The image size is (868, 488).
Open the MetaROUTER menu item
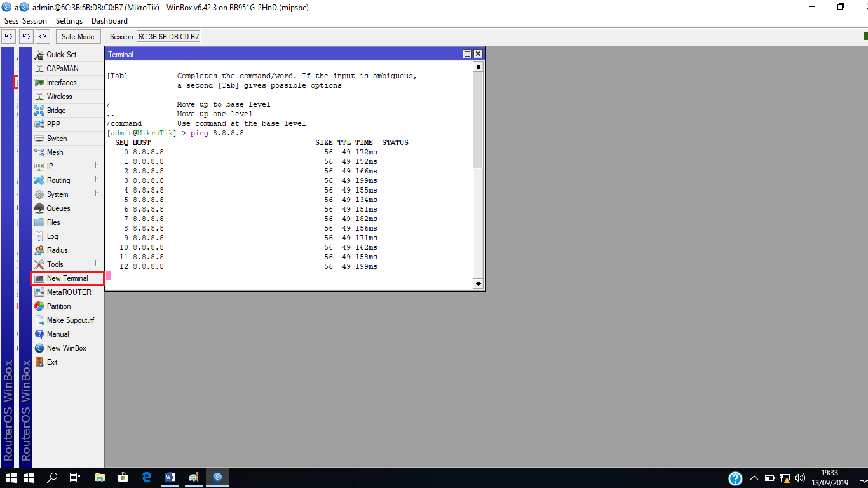pyautogui.click(x=68, y=292)
